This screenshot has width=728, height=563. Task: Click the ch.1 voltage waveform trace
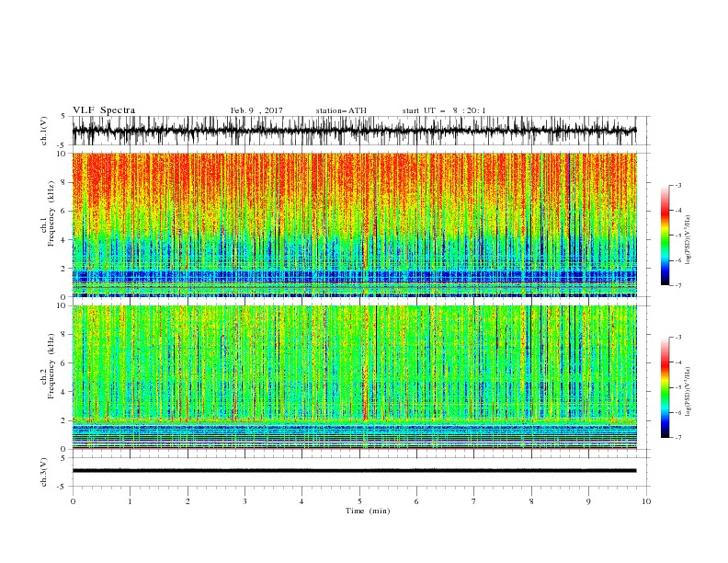click(354, 131)
